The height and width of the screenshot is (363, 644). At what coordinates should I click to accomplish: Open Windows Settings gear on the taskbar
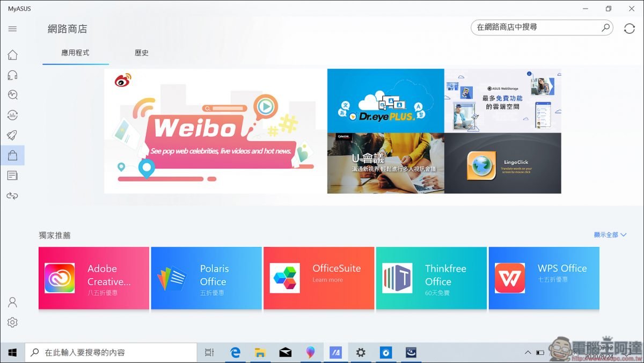click(361, 353)
